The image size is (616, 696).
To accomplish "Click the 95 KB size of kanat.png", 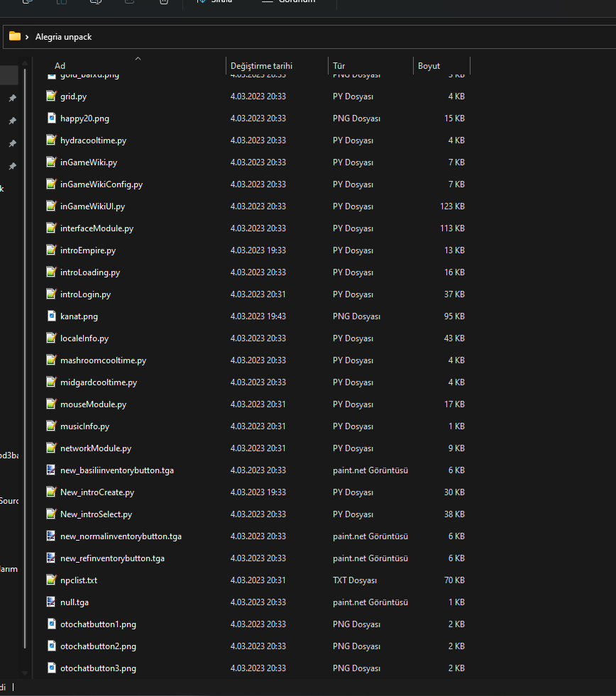I will click(454, 316).
